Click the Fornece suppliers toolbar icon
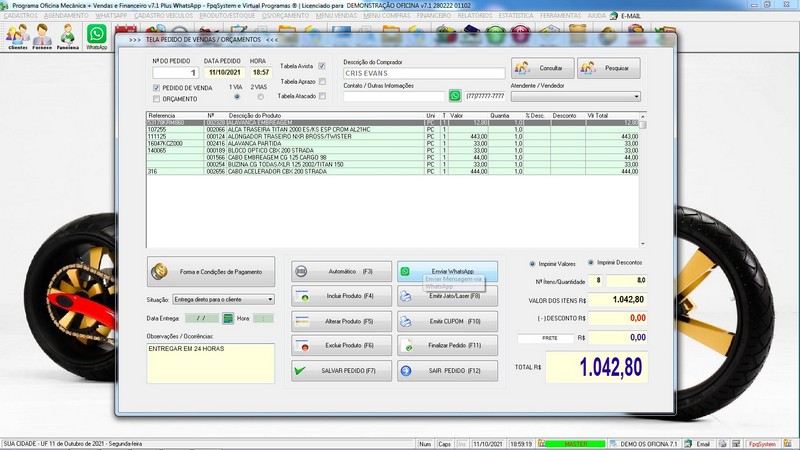The image size is (800, 450). (42, 37)
